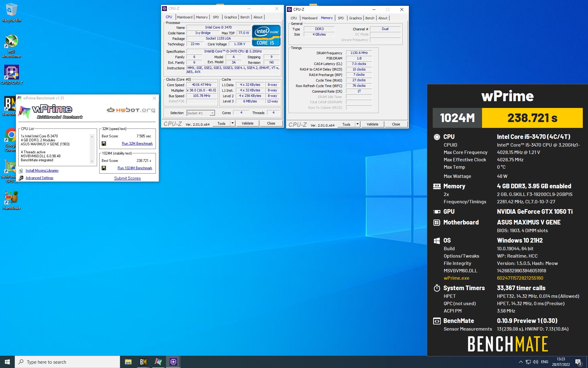The width and height of the screenshot is (588, 368).
Task: Click Tools button in left CPU-Z
Action: 221,123
